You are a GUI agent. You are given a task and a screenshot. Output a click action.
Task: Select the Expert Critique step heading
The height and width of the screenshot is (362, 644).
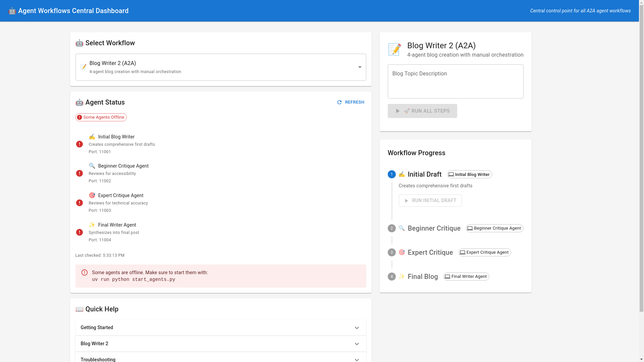coord(430,252)
